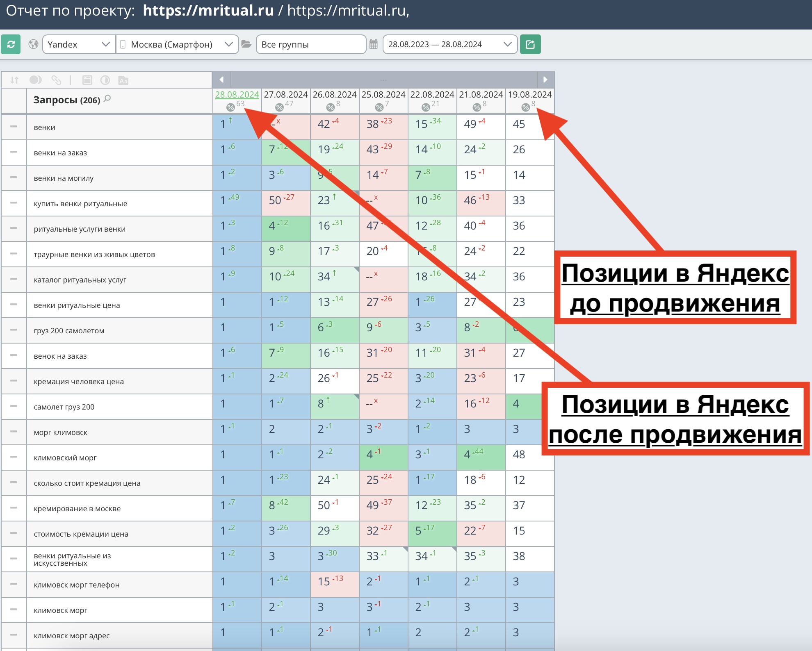Click the percent icon under 27.08.2024
Viewport: 812px width, 651px height.
tap(279, 107)
